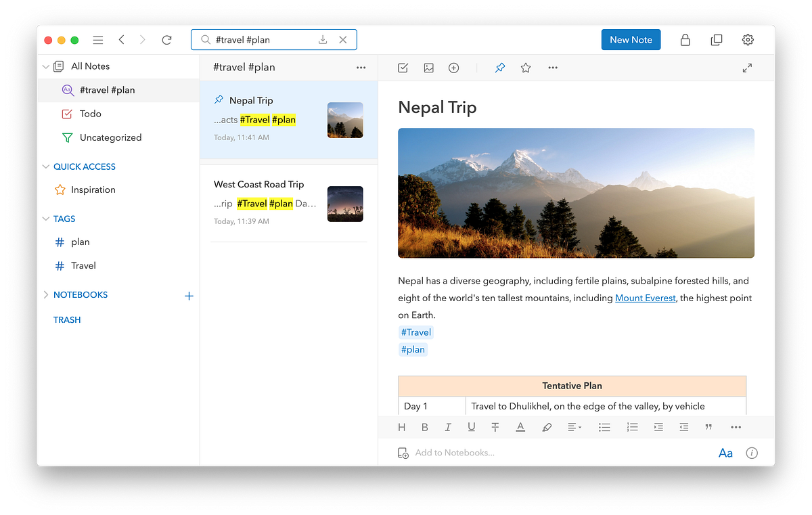Star the Nepal Trip note
The image size is (812, 515).
526,68
